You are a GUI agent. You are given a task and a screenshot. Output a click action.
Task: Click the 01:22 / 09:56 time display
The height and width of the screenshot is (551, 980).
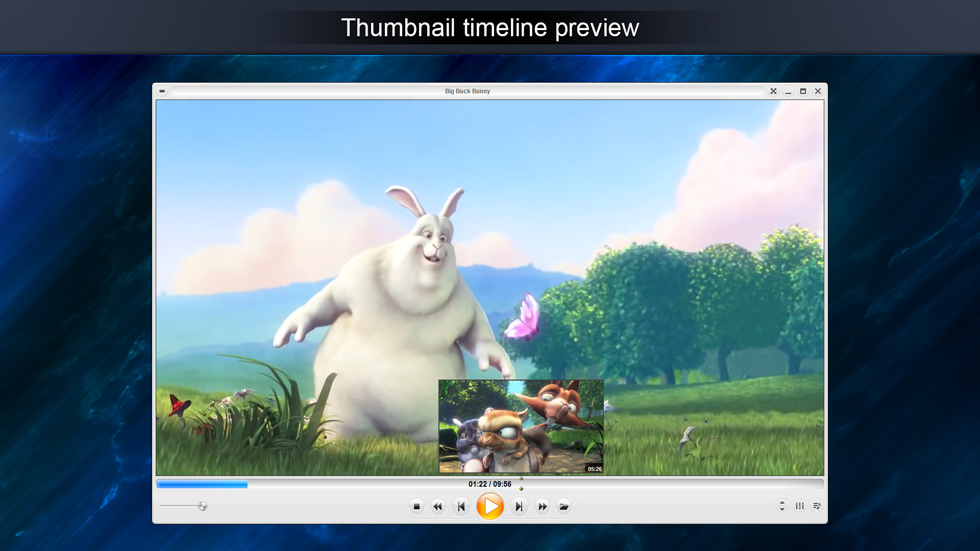489,484
